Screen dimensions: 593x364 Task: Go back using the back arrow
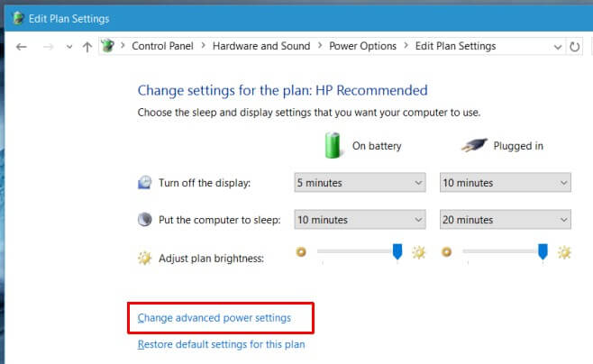pyautogui.click(x=22, y=47)
